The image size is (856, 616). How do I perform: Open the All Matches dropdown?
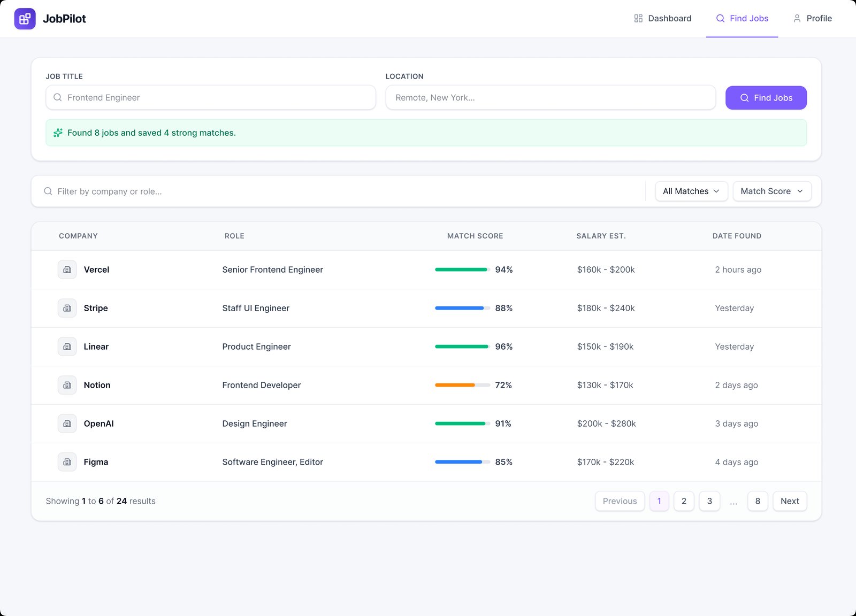pos(691,191)
